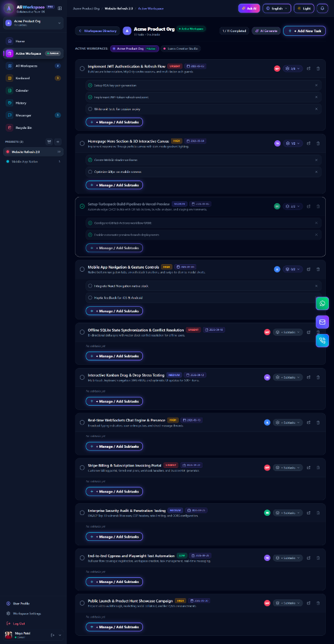Switch to Light theme toggle

click(x=304, y=8)
